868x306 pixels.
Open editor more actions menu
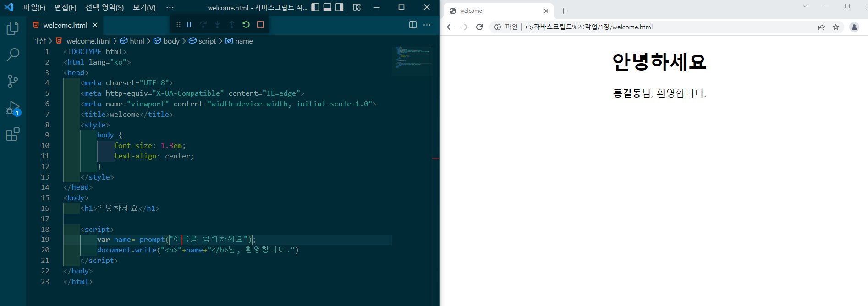[x=427, y=25]
